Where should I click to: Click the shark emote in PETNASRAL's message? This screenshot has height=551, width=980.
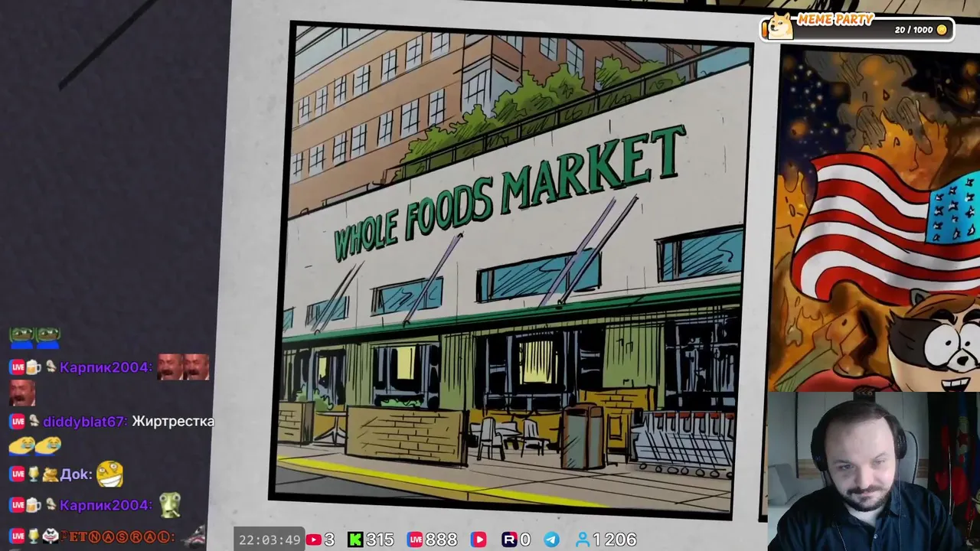click(x=194, y=535)
